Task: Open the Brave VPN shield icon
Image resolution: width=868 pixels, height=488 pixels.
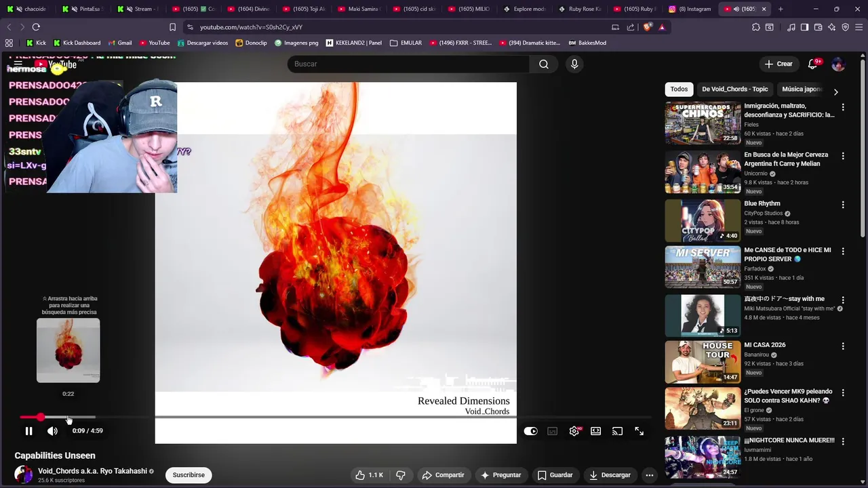Action: (845, 27)
